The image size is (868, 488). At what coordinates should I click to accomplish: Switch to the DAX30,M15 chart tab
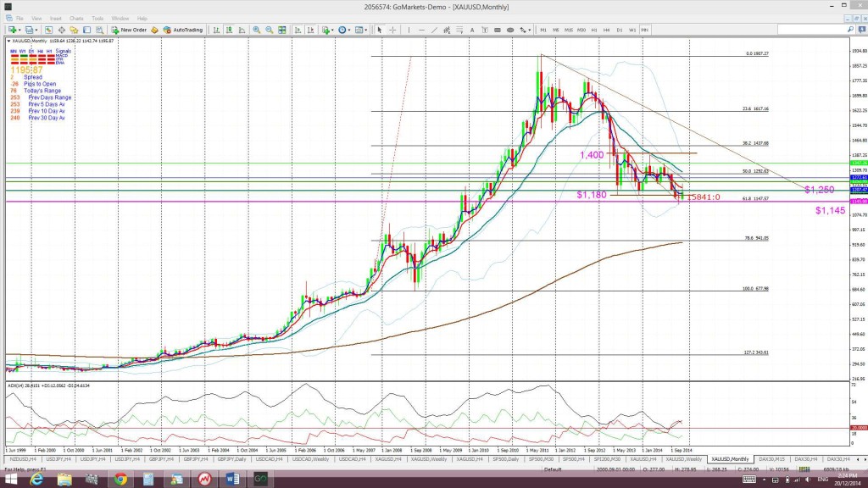pos(771,459)
